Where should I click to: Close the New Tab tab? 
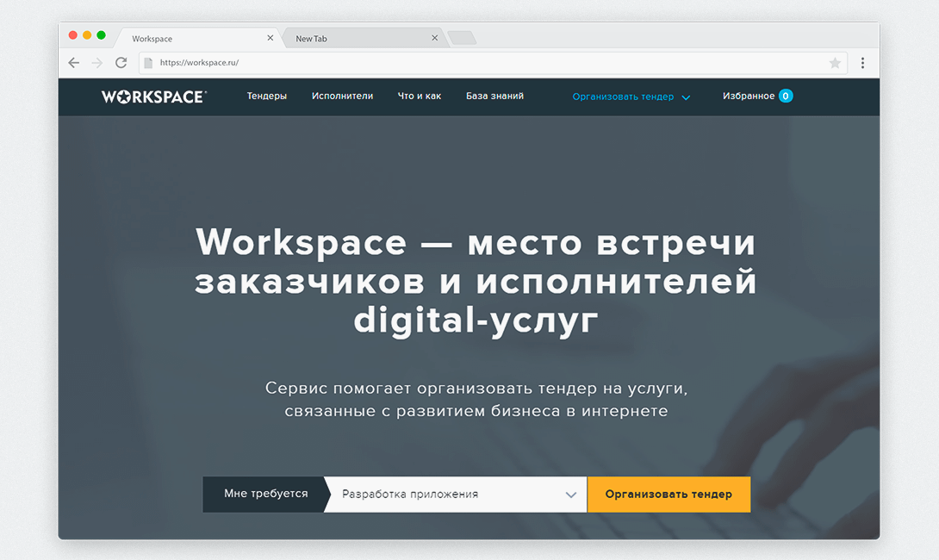(x=435, y=38)
